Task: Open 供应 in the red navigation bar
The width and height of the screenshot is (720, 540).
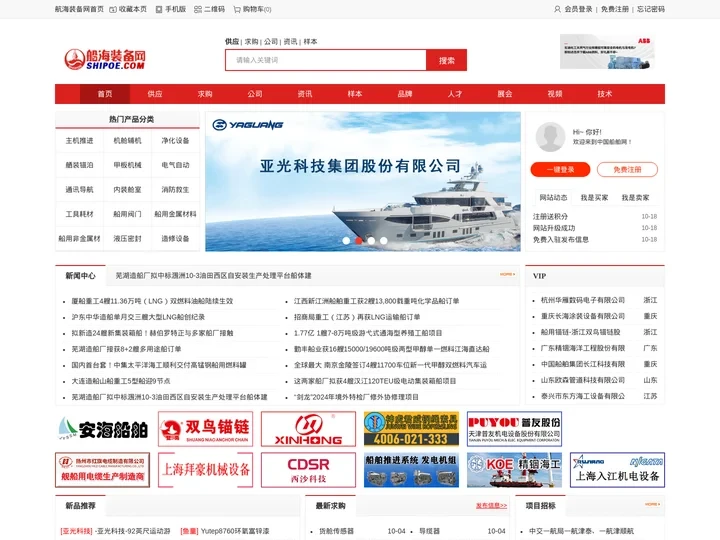Action: click(155, 94)
